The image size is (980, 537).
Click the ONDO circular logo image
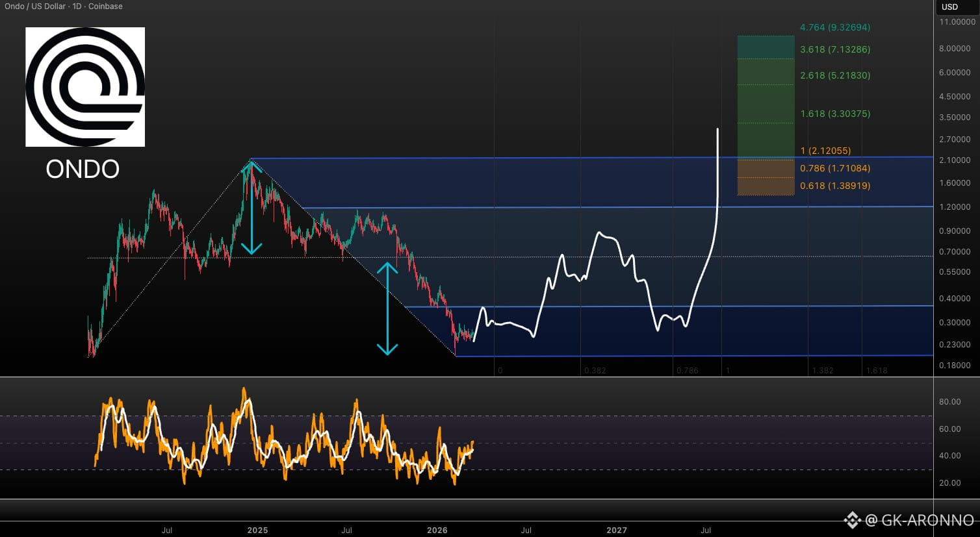click(85, 87)
